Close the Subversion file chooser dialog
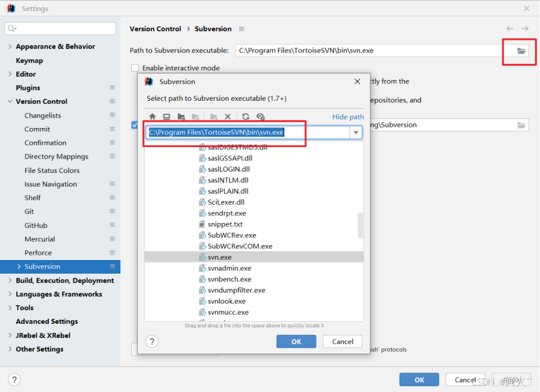Screen dimensions: 540x392 click(357, 81)
